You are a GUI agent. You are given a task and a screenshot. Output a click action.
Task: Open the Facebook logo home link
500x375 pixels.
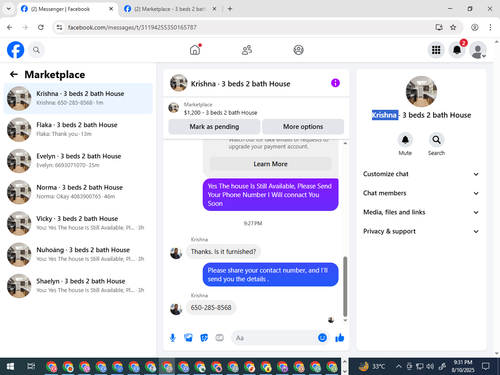click(x=16, y=50)
